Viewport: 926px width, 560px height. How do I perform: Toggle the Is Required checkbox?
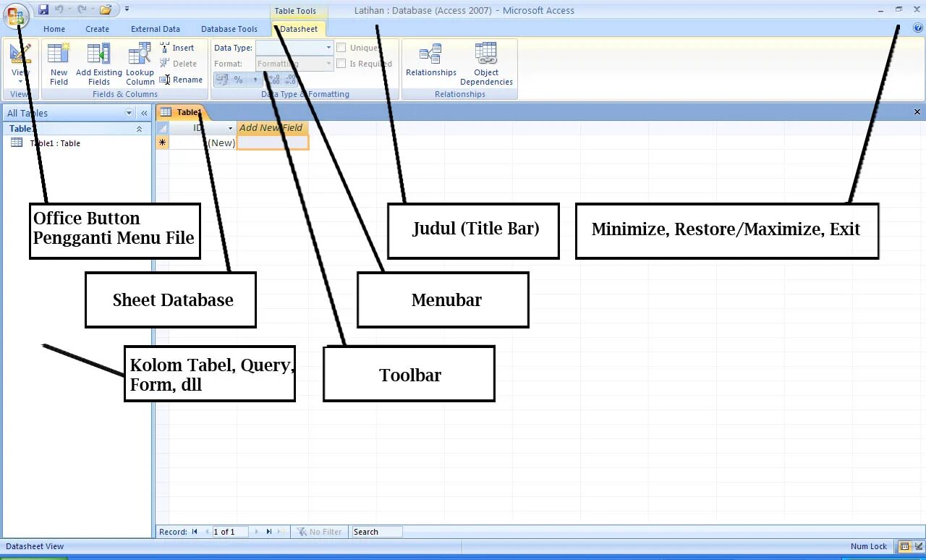coord(341,64)
